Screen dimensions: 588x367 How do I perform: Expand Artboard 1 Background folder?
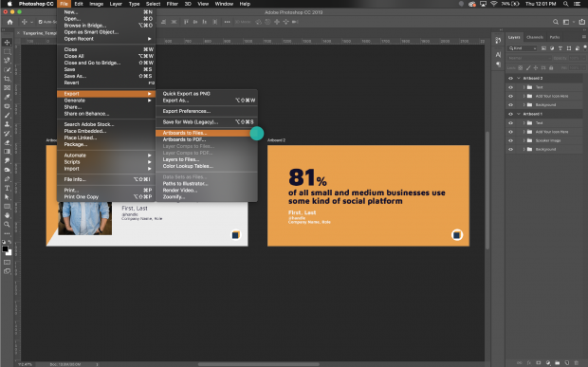pyautogui.click(x=524, y=150)
